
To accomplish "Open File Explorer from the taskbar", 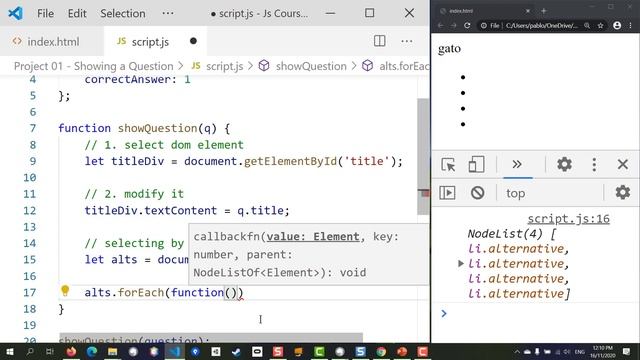I will (x=112, y=352).
